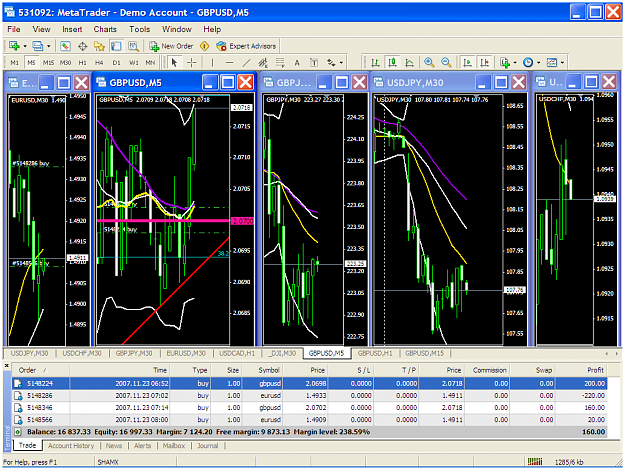Image resolution: width=625 pixels, height=470 pixels.
Task: Select the Text Label 'T' tool
Action: [314, 62]
